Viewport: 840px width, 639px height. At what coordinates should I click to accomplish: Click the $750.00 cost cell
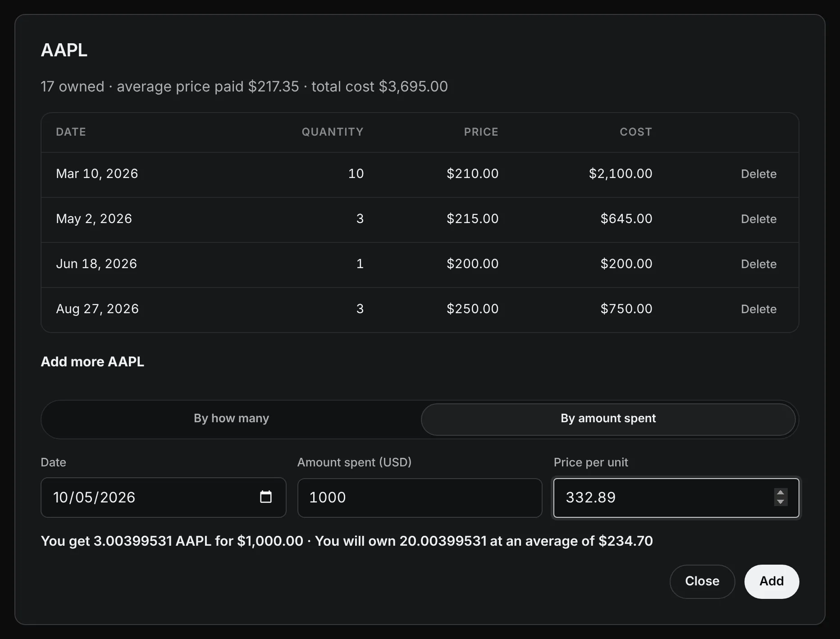[x=626, y=309]
